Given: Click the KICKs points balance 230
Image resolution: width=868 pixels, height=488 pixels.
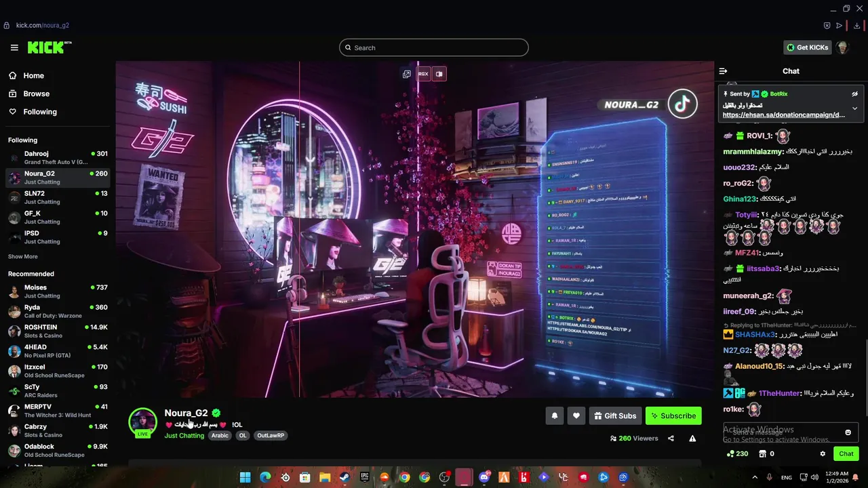Looking at the screenshot, I should [x=736, y=454].
